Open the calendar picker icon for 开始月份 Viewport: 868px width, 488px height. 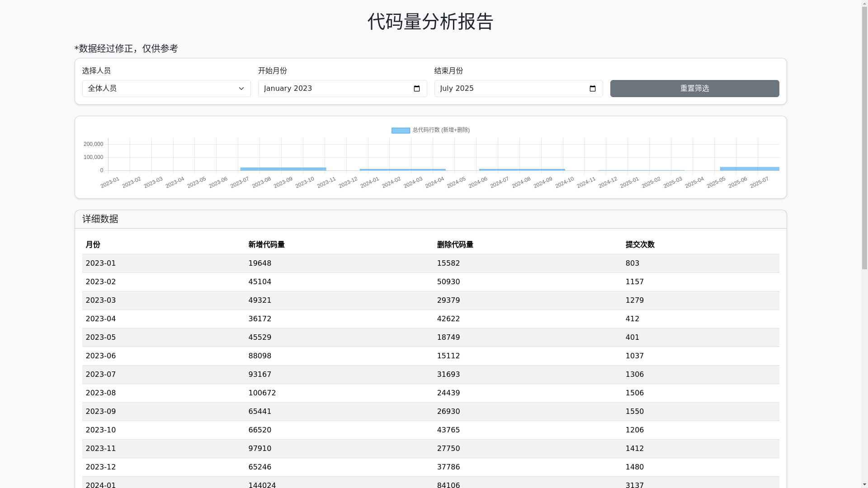coord(417,89)
